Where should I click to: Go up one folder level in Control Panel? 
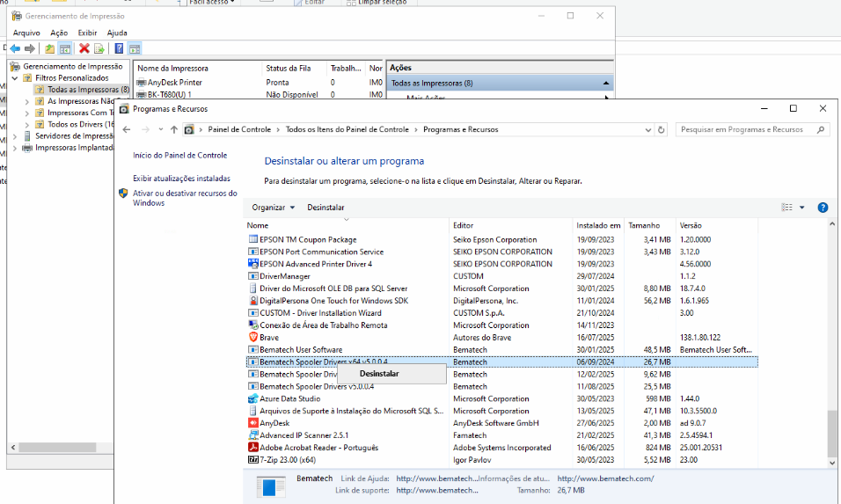tap(174, 129)
